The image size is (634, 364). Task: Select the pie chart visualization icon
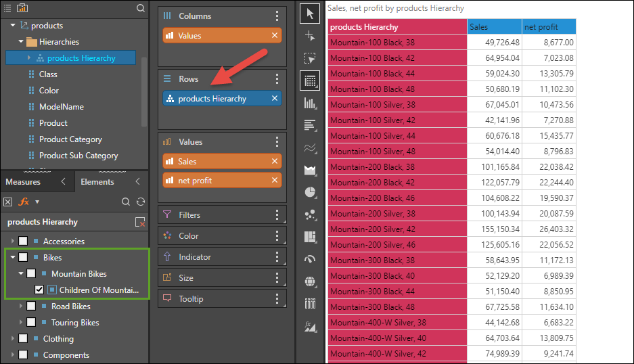(310, 192)
